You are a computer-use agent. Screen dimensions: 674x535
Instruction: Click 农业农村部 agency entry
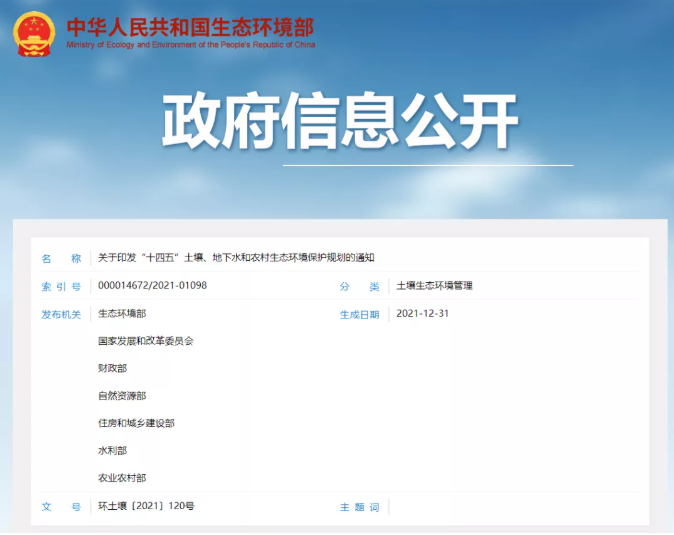click(x=122, y=478)
